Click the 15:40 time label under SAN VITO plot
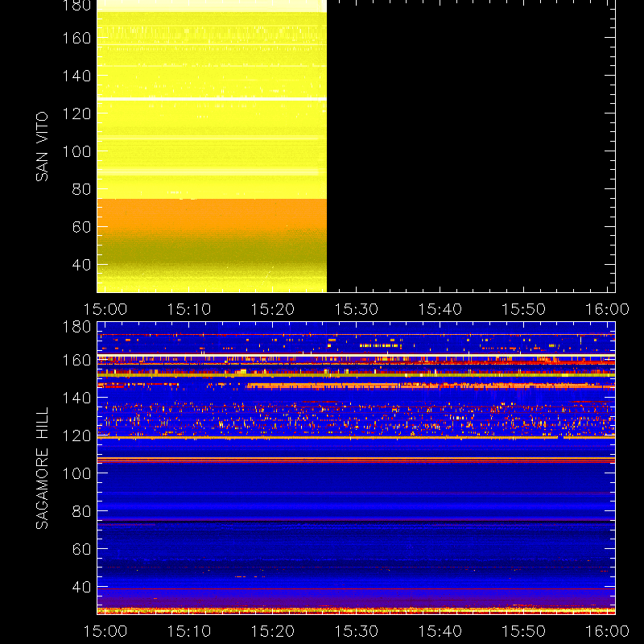Image resolution: width=644 pixels, height=644 pixels. 440,309
